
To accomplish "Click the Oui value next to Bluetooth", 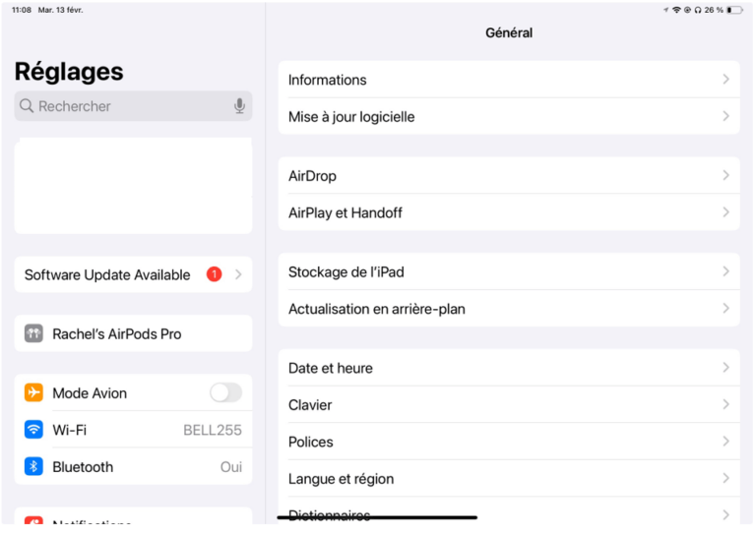I will 231,466.
